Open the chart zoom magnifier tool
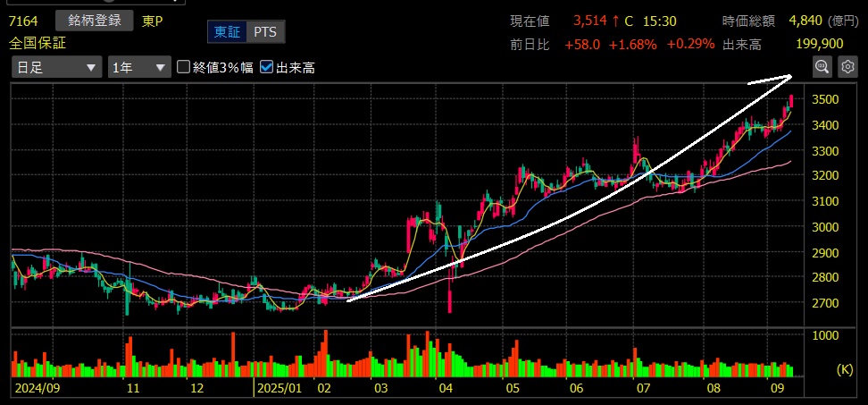The height and width of the screenshot is (405, 868). [822, 66]
